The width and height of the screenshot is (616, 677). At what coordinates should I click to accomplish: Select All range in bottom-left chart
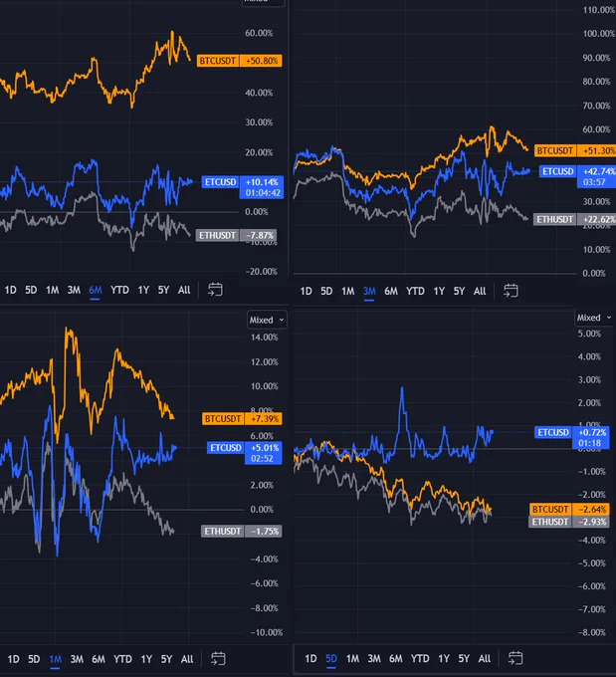click(187, 659)
